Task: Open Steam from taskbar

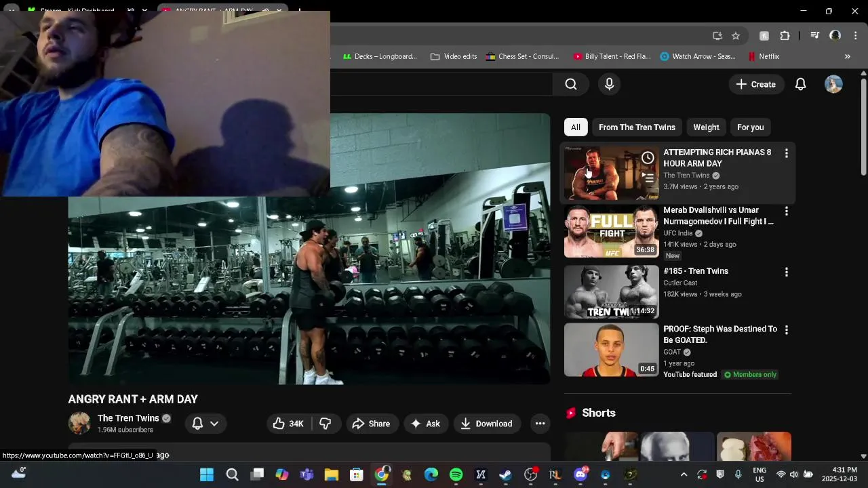Action: click(x=505, y=474)
